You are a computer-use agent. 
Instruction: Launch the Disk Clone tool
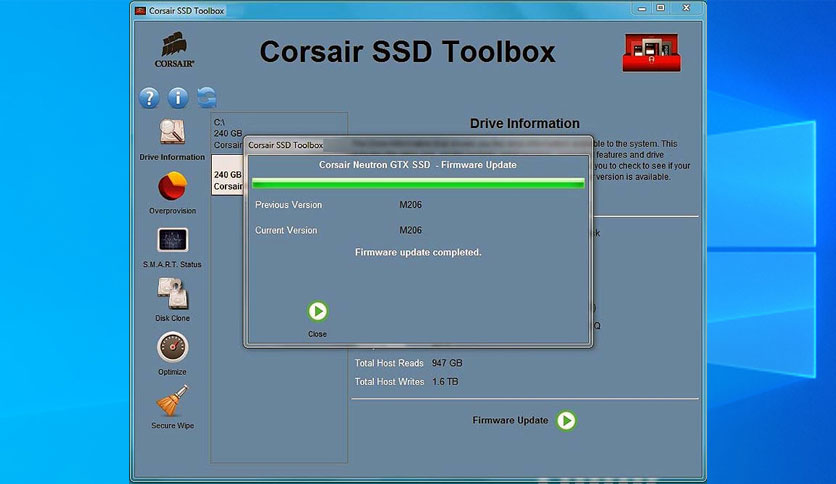click(172, 300)
